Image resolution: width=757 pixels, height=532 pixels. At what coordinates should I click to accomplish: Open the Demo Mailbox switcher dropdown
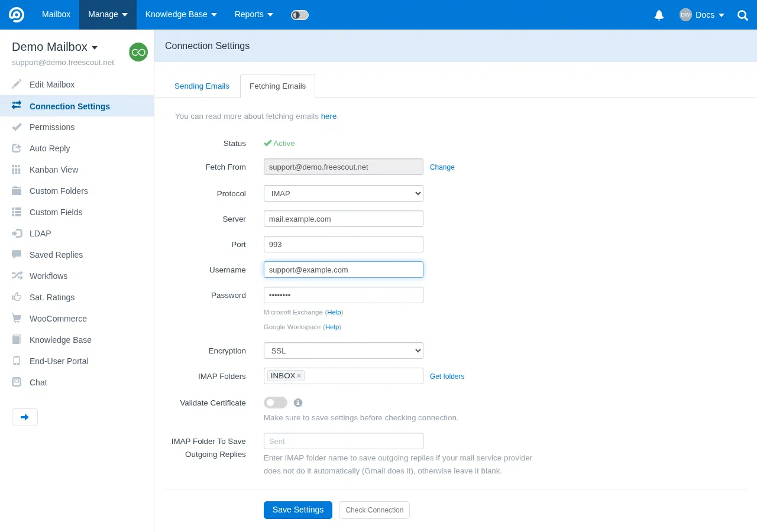tap(55, 47)
